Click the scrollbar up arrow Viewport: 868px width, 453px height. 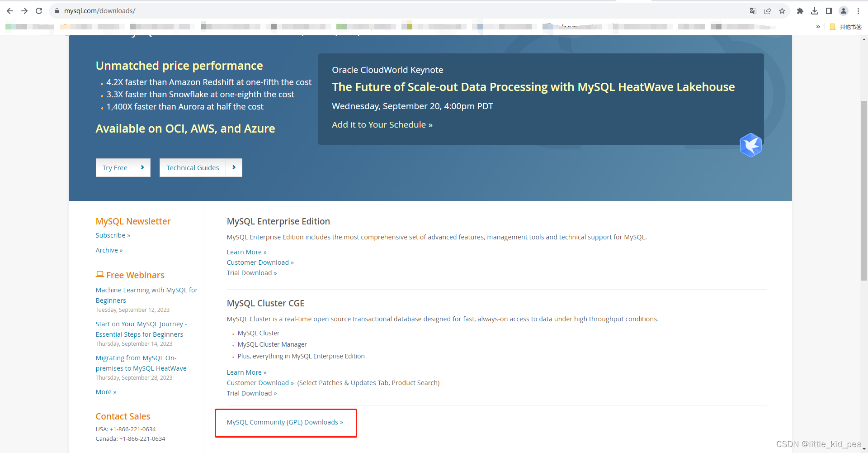864,40
